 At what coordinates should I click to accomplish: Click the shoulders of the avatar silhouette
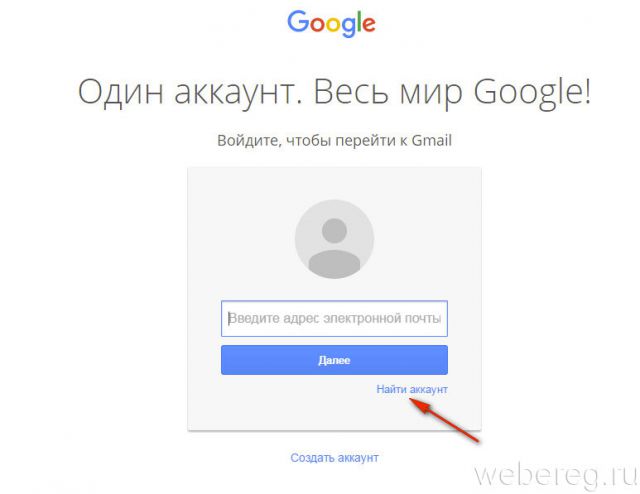pos(334,263)
